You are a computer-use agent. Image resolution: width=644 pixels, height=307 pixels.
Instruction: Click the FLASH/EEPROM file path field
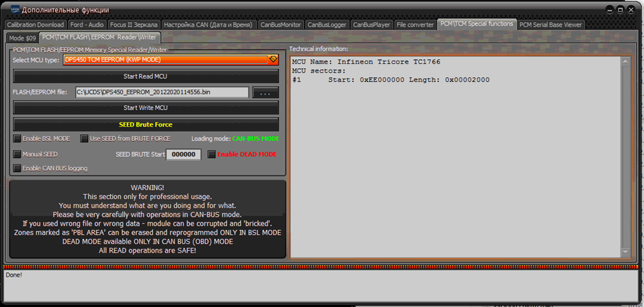tap(161, 93)
